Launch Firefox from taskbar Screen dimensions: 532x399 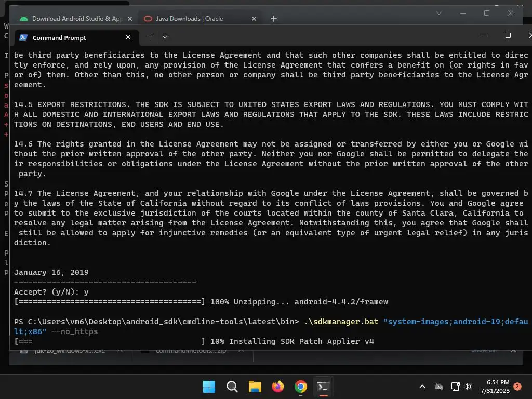click(278, 387)
